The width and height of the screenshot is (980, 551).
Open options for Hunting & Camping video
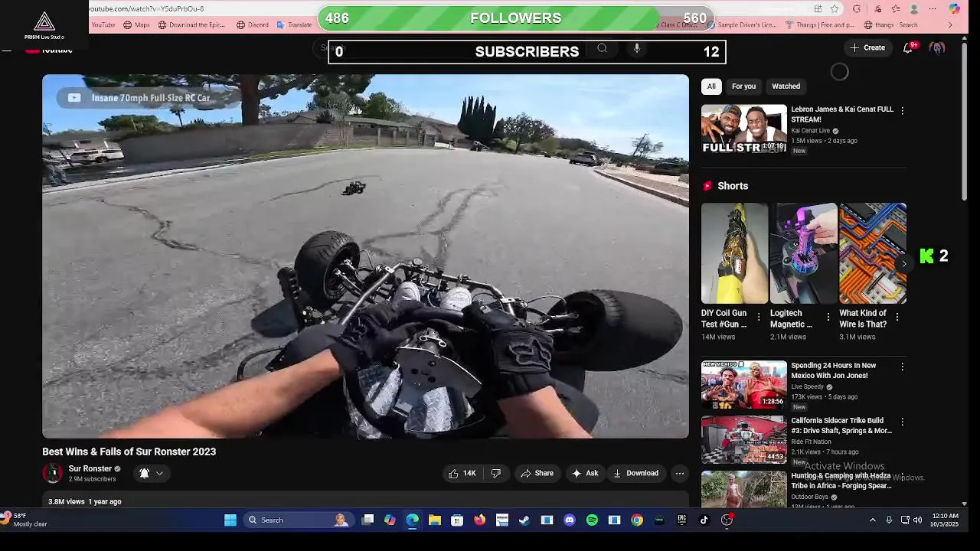tap(902, 478)
